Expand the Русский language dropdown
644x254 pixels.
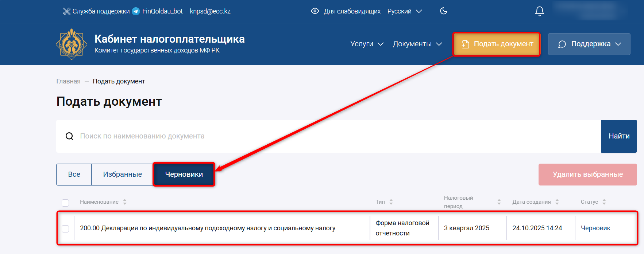click(x=405, y=11)
